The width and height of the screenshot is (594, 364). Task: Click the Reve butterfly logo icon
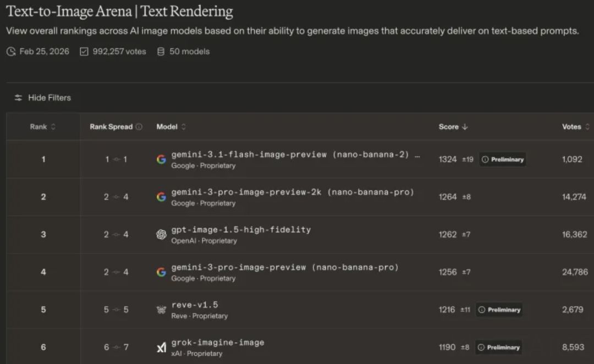(161, 310)
